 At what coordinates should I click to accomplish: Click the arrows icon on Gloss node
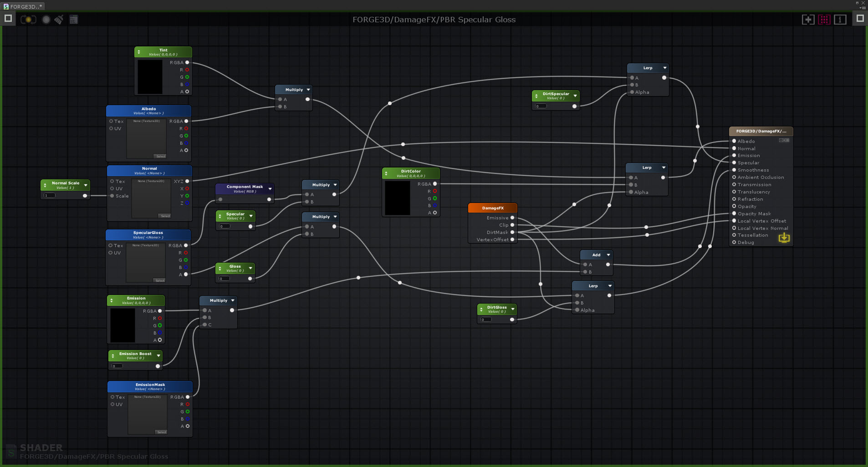coord(220,268)
